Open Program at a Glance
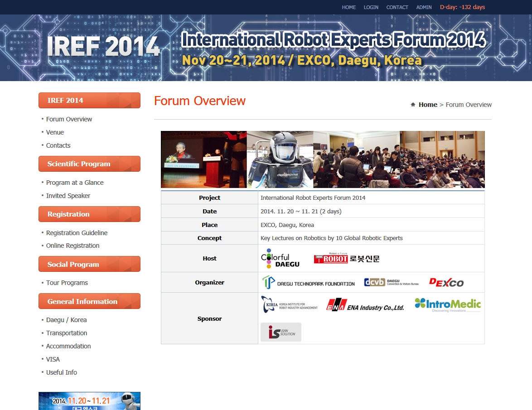 coord(75,183)
